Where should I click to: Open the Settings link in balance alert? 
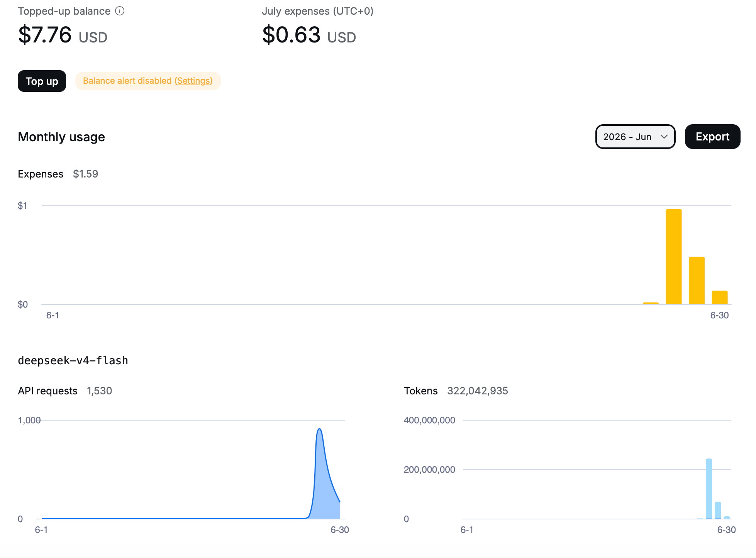click(x=193, y=81)
